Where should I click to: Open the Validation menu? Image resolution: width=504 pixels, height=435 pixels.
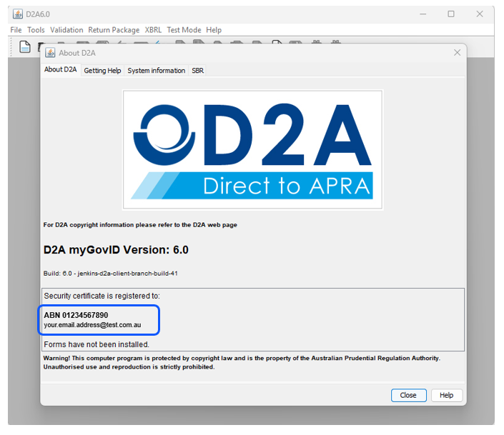click(66, 30)
